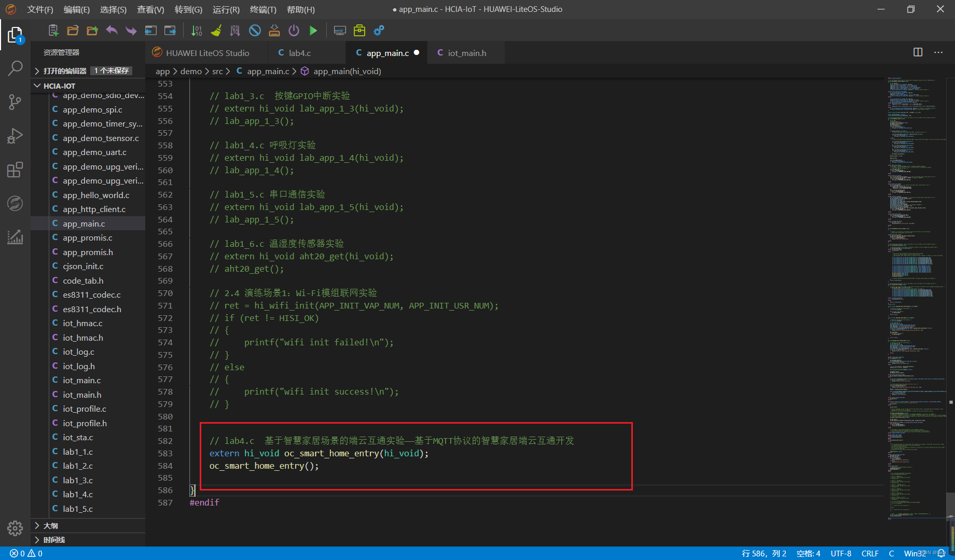Open the 选择(S) menu
Screen dimensions: 955x560
click(113, 9)
